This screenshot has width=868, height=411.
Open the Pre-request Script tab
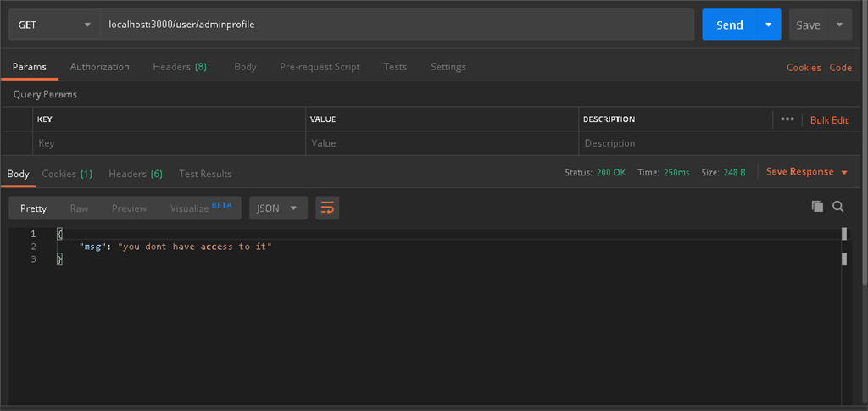320,67
